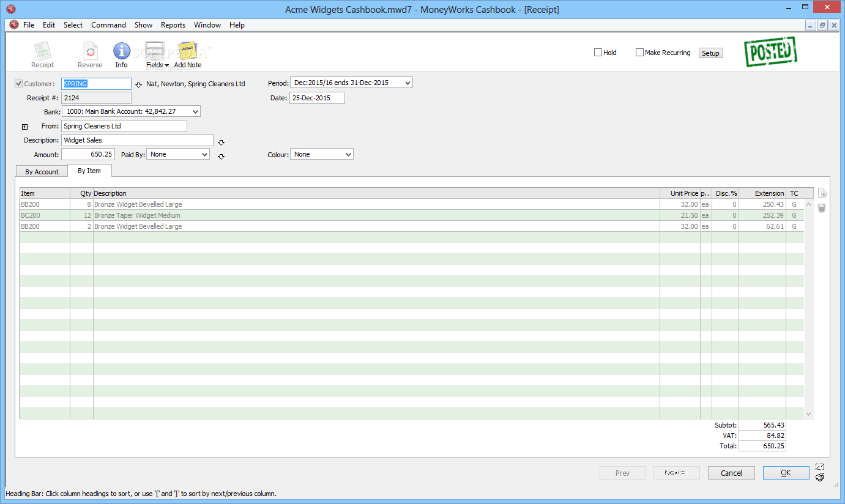845x504 pixels.
Task: Click the VAT value 84.82
Action: tap(762, 435)
